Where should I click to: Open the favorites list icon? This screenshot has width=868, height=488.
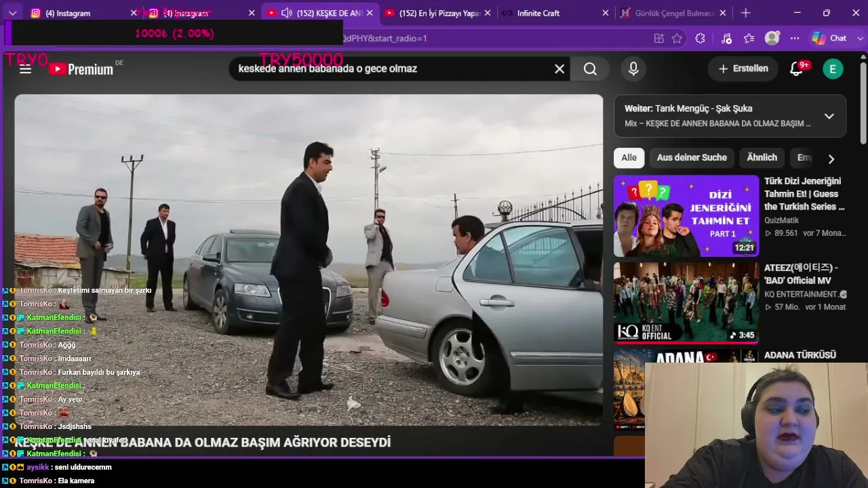(749, 39)
